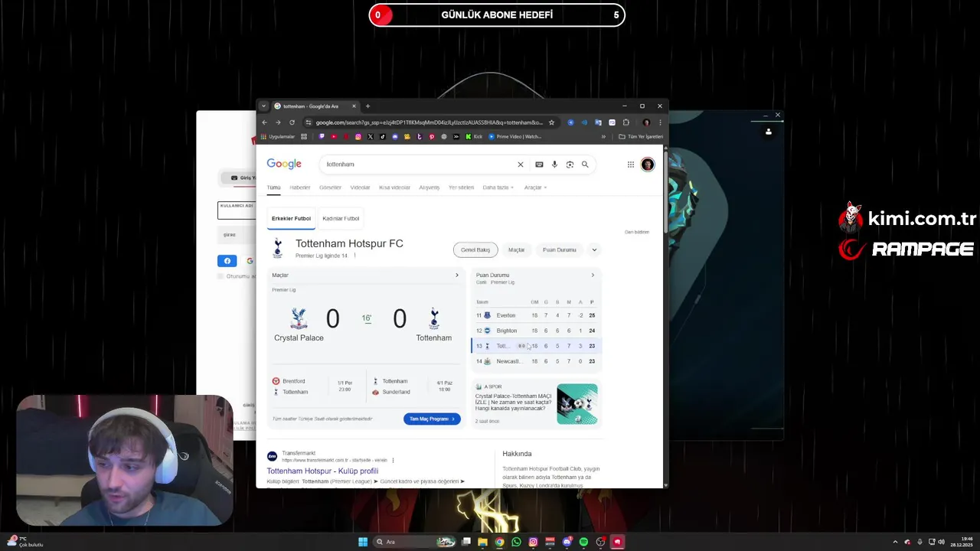Open the A SPOR news article thumbnail
The image size is (980, 551).
click(577, 404)
